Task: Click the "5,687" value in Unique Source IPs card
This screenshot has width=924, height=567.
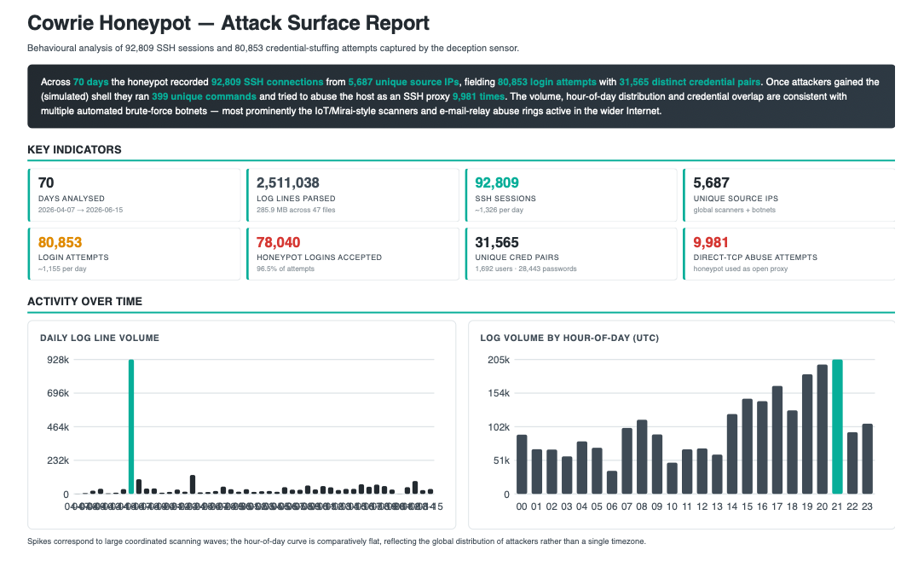Action: point(711,182)
